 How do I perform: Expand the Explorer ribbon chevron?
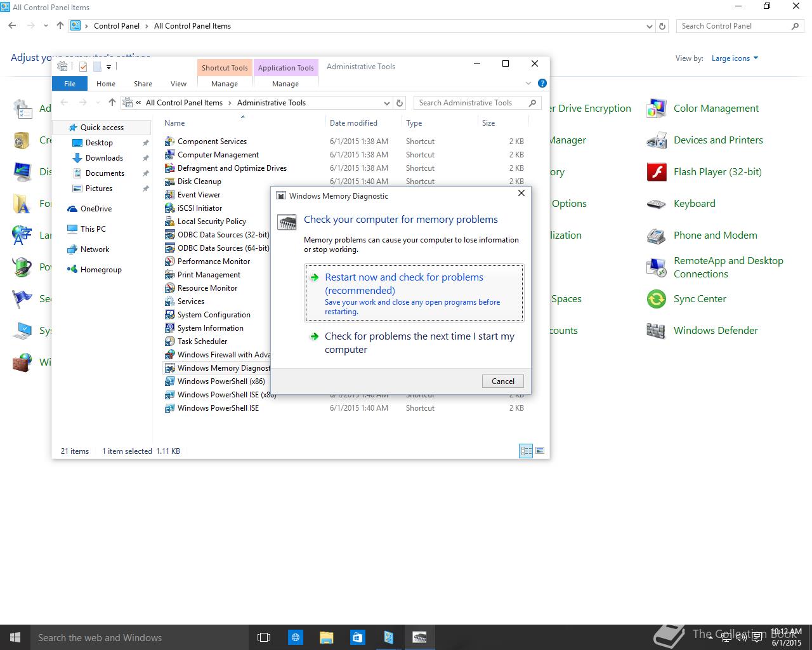pyautogui.click(x=528, y=83)
